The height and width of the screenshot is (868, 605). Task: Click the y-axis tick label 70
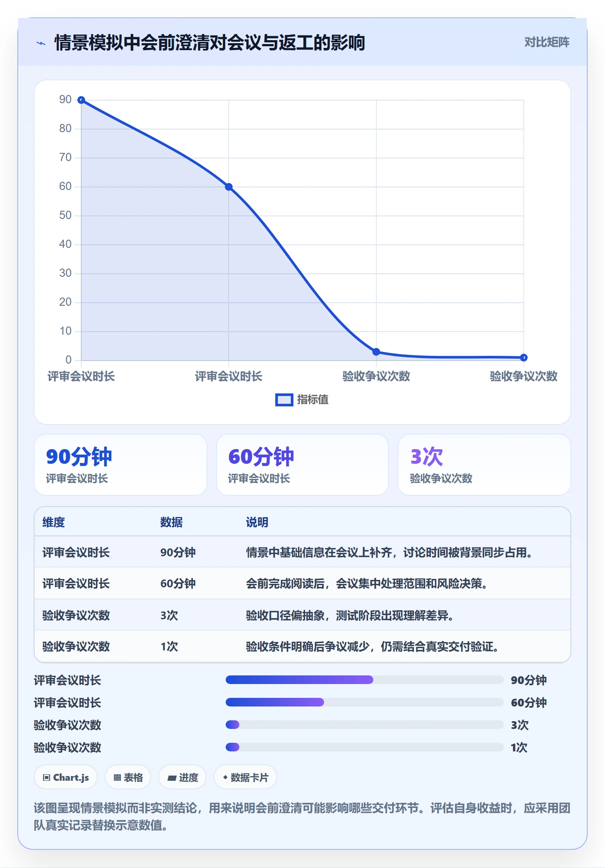pos(65,158)
